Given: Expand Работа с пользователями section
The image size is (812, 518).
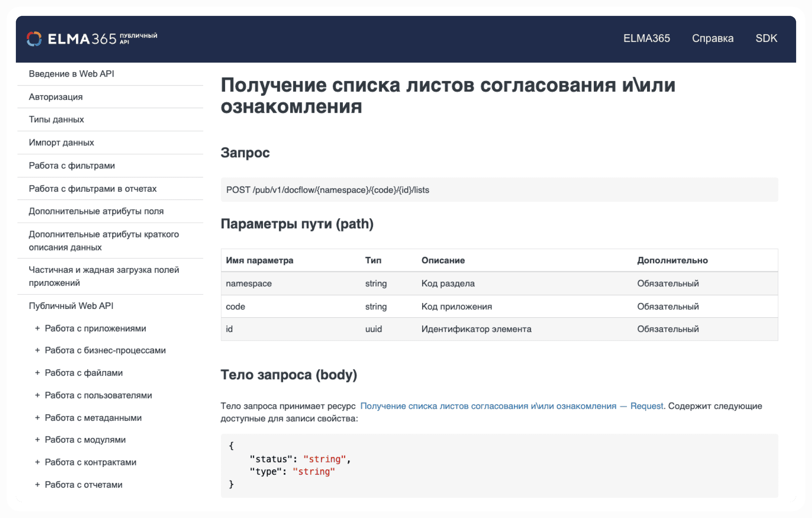Looking at the screenshot, I should (x=37, y=395).
